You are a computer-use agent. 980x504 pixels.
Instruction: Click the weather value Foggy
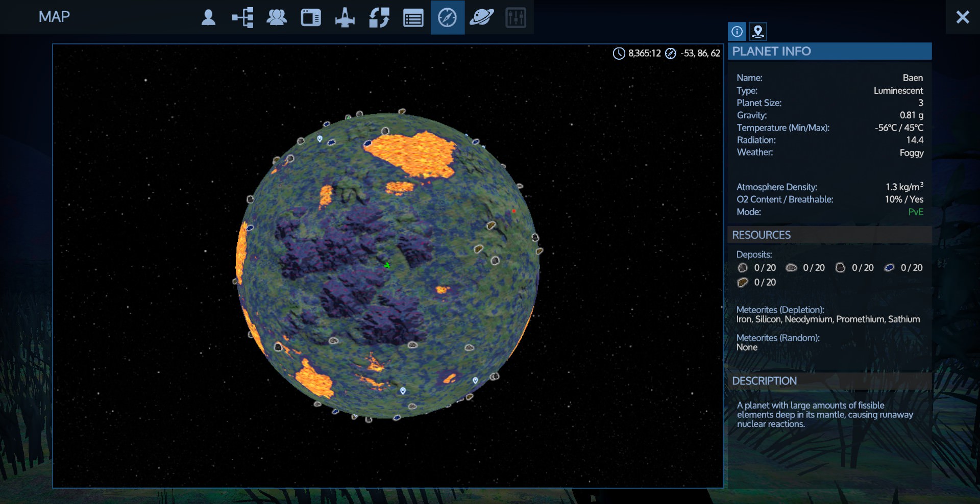tap(912, 153)
